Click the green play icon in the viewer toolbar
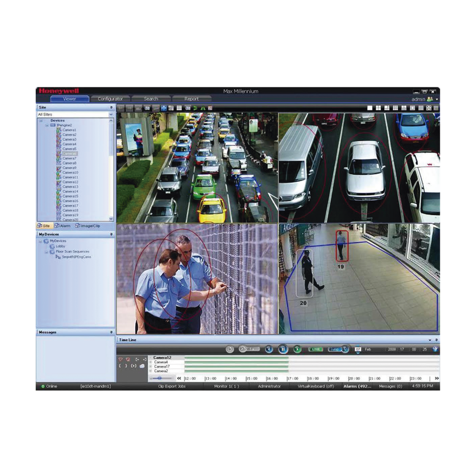The image size is (476, 476). coord(194,108)
